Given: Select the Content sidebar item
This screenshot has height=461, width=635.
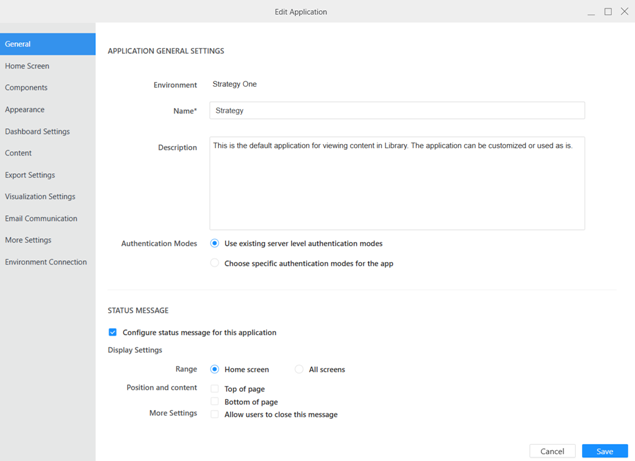Looking at the screenshot, I should 18,153.
